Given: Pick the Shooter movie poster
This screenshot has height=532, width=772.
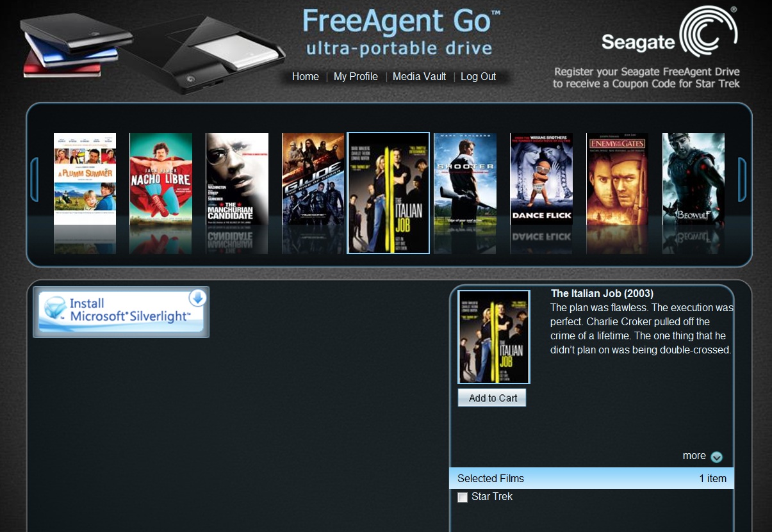Looking at the screenshot, I should pyautogui.click(x=465, y=179).
